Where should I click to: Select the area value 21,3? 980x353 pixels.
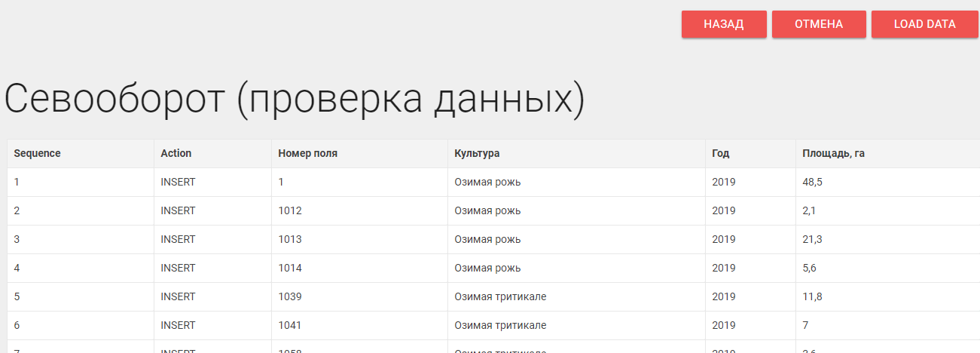813,239
